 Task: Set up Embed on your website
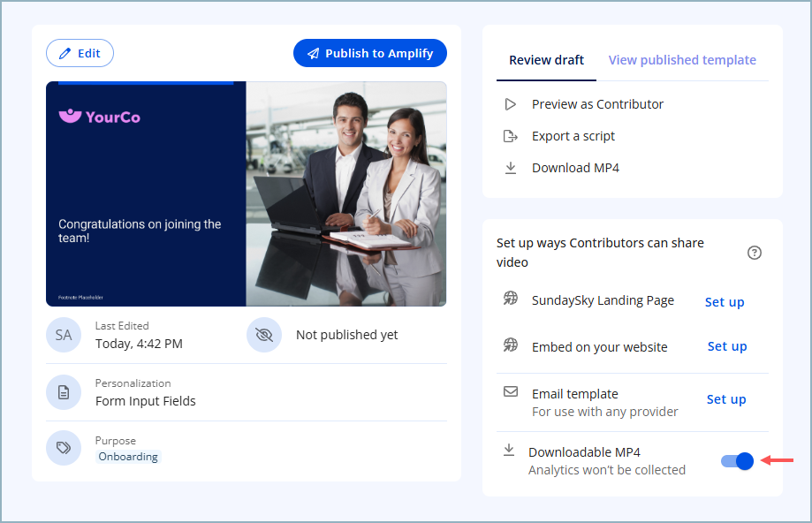(x=727, y=346)
